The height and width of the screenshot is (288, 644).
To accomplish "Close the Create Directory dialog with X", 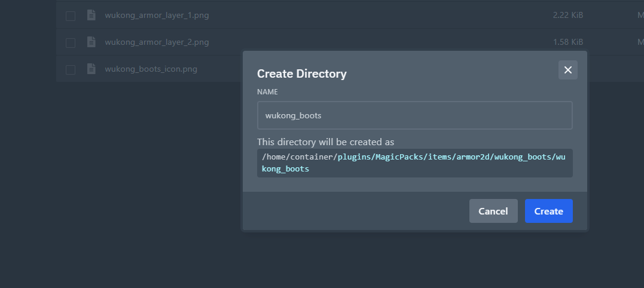I will click(567, 70).
